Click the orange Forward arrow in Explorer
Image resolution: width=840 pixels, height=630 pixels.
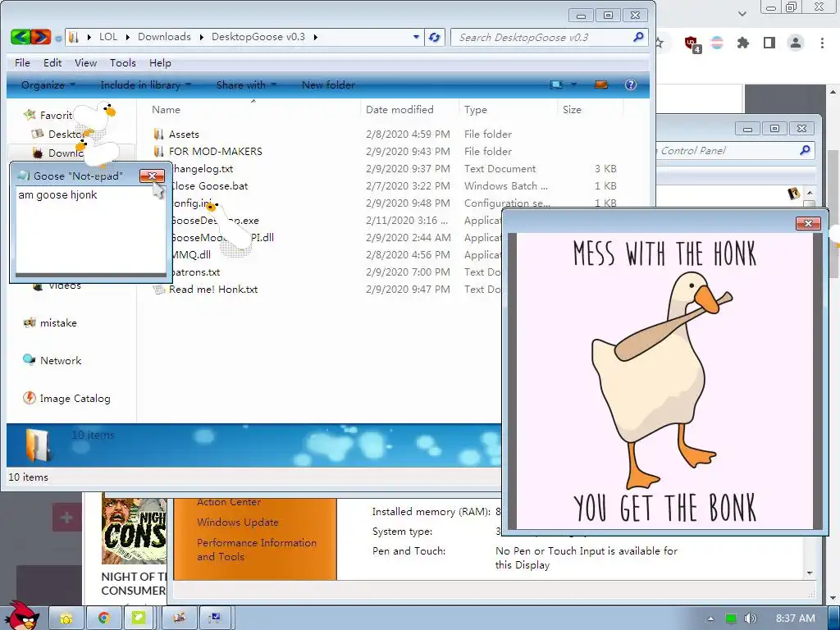pos(41,37)
